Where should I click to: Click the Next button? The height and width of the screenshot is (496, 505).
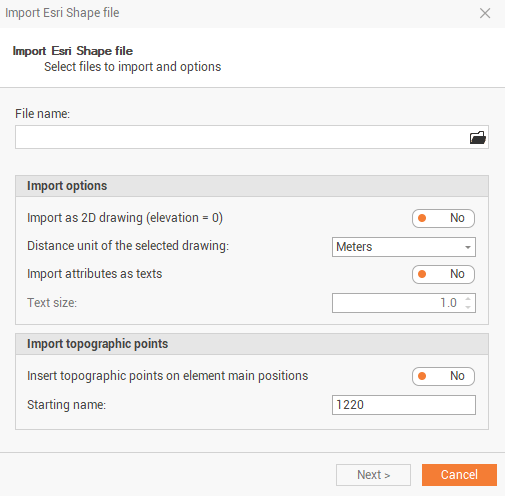click(373, 475)
